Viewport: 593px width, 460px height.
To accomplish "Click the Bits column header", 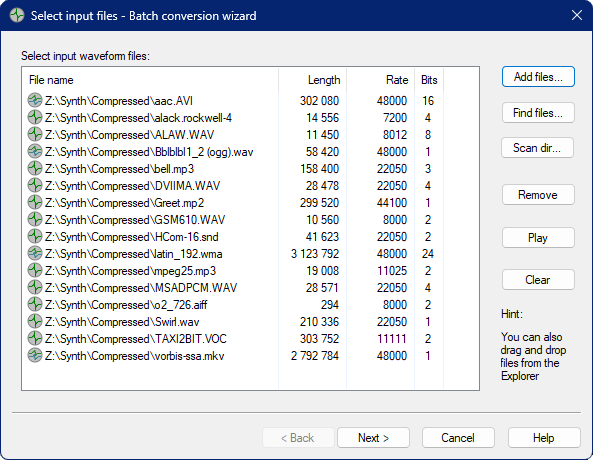I will 429,80.
